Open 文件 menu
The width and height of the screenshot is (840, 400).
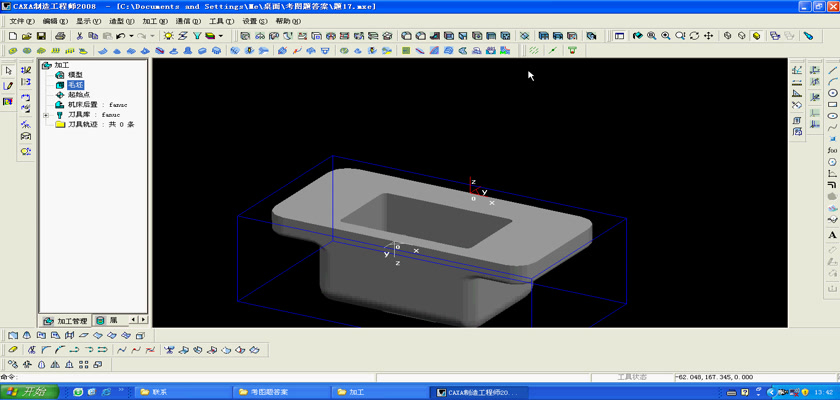tap(22, 21)
